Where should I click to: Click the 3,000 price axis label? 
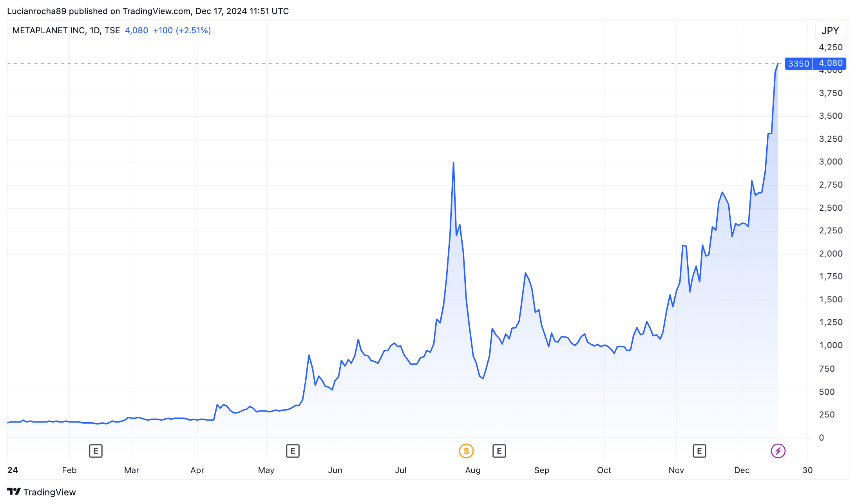click(x=831, y=161)
